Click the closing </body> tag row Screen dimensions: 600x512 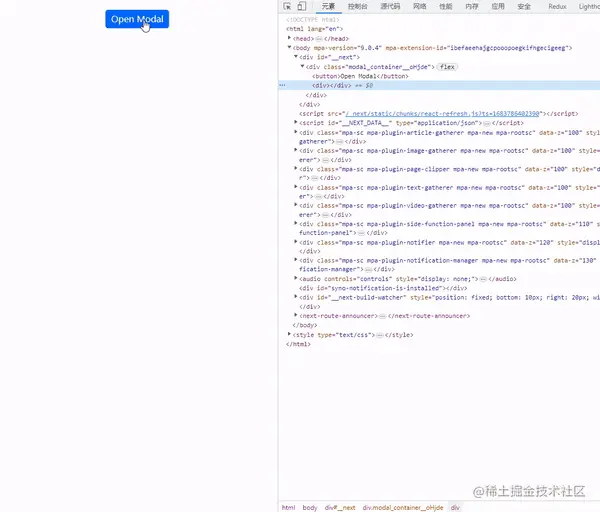(305, 325)
